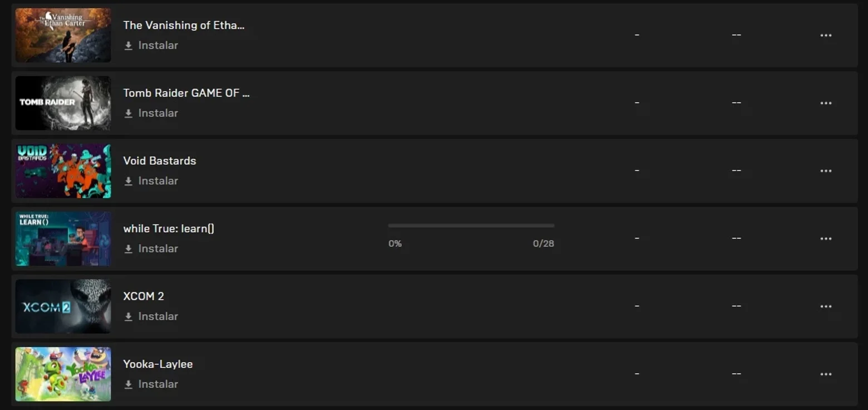Open three-dot menu for Yooka-Laylee
This screenshot has height=410, width=868.
pos(826,374)
